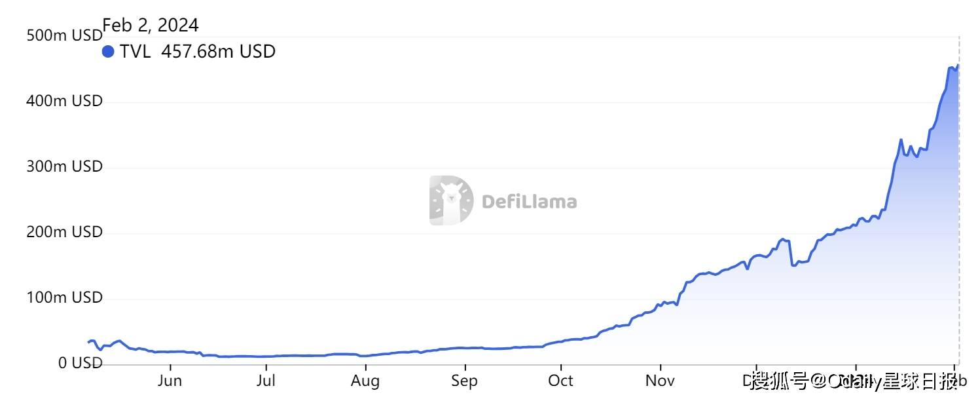Click the 300m USD y-axis label
Viewport: 980px width, 401px height.
click(64, 166)
